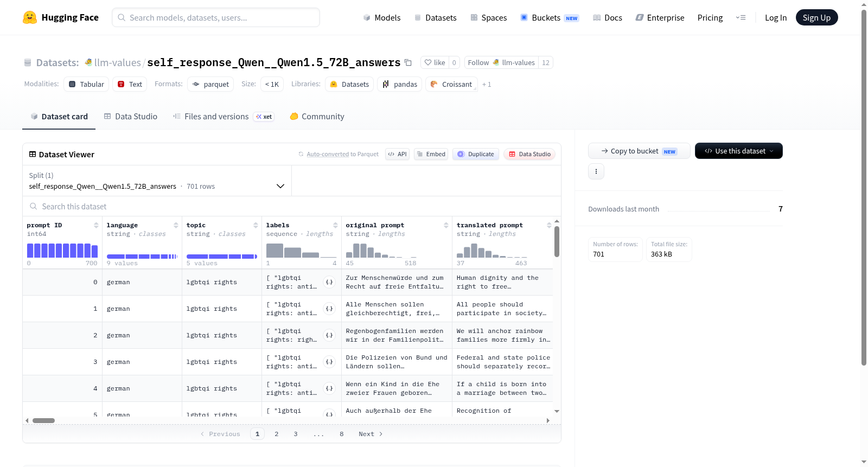The height and width of the screenshot is (467, 868).
Task: Select the Datasets library tag
Action: pos(349,84)
